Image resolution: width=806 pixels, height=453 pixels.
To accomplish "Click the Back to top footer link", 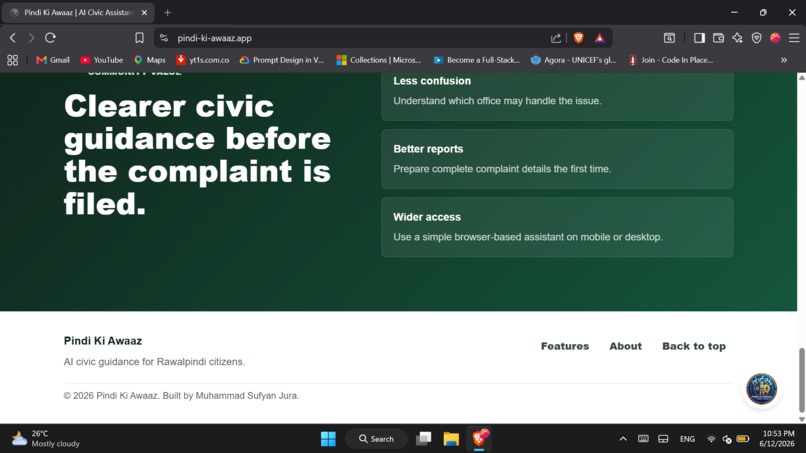I will (694, 346).
